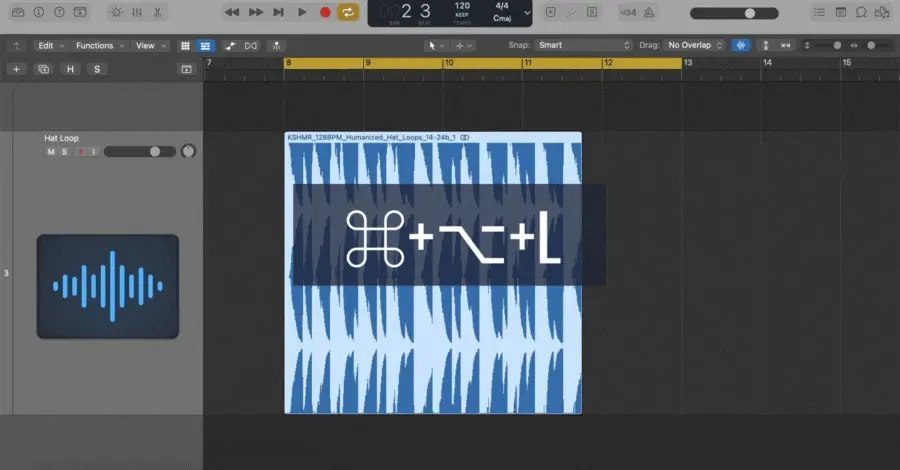900x470 pixels.
Task: Click the red Record button
Action: click(x=325, y=12)
